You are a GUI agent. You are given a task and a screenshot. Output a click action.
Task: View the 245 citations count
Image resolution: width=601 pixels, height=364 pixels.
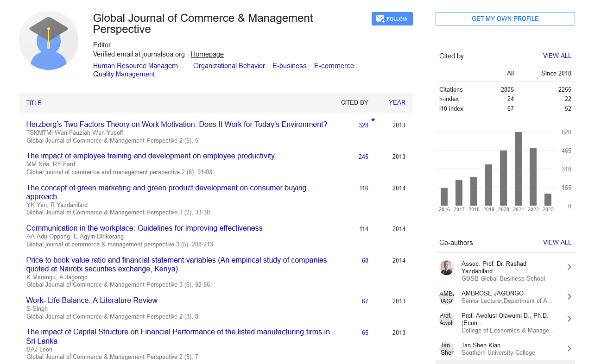pos(363,157)
